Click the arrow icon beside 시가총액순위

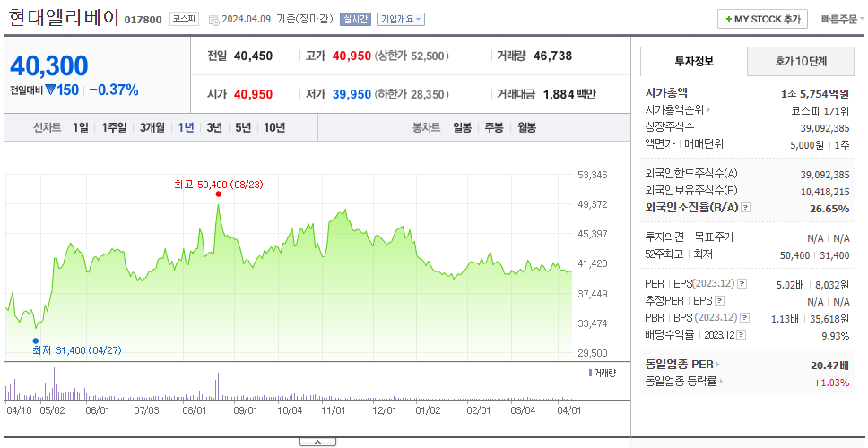pyautogui.click(x=709, y=110)
